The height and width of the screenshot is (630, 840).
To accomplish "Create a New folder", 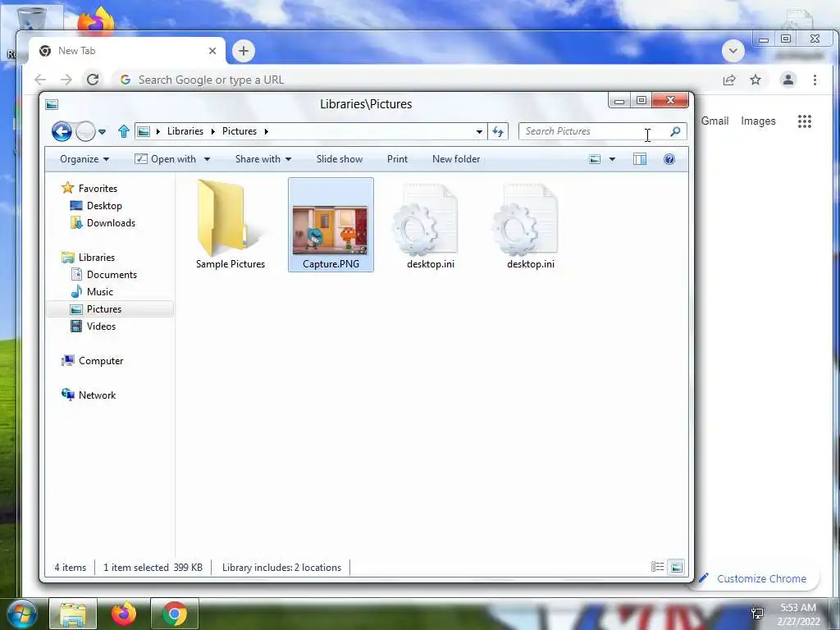I will (456, 159).
